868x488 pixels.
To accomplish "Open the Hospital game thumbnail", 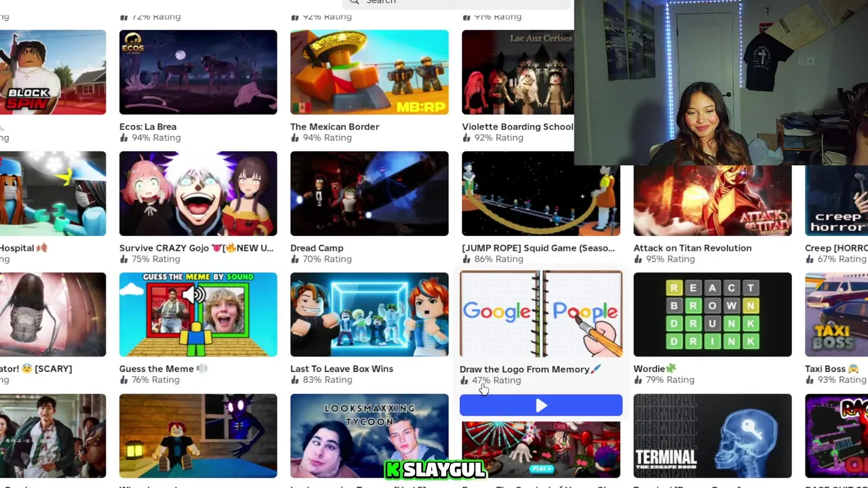I will click(x=53, y=193).
